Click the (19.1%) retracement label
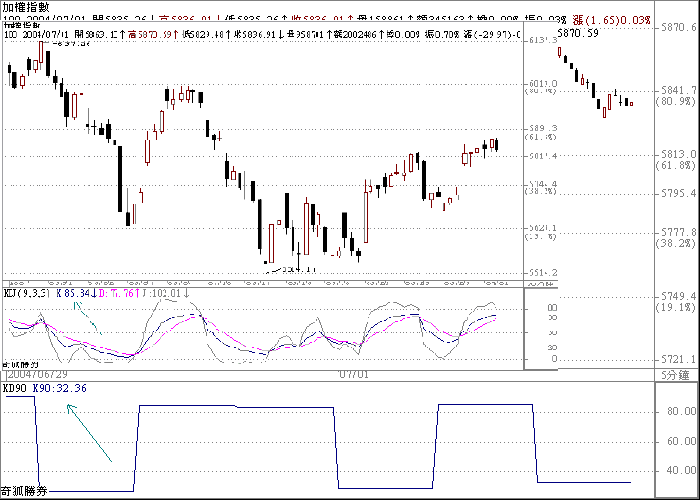Viewport: 700px width, 500px height. pos(675,306)
